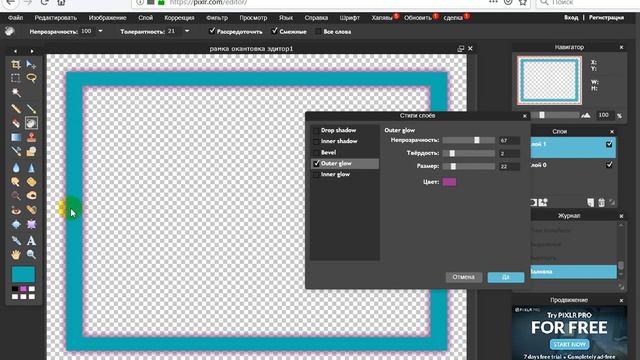Open the Коррекция menu

pos(179,18)
